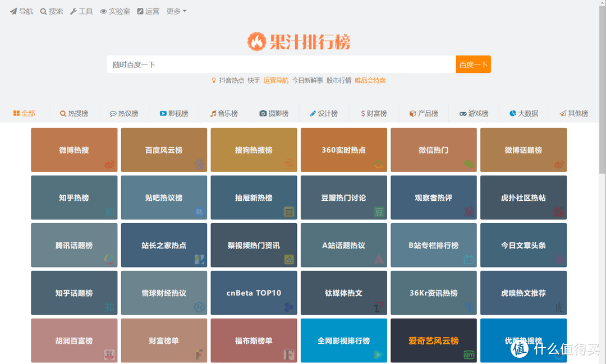Open B站专栏排行榜 tile
The height and width of the screenshot is (364, 606).
click(x=434, y=245)
